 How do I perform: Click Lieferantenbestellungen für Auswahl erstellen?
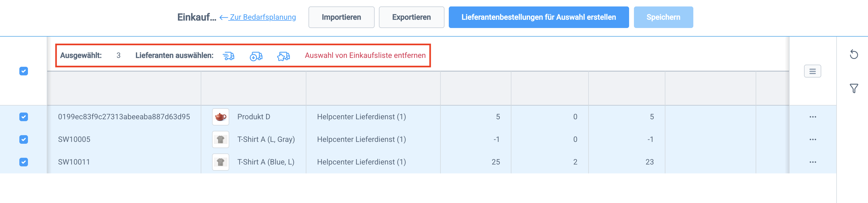tap(539, 16)
